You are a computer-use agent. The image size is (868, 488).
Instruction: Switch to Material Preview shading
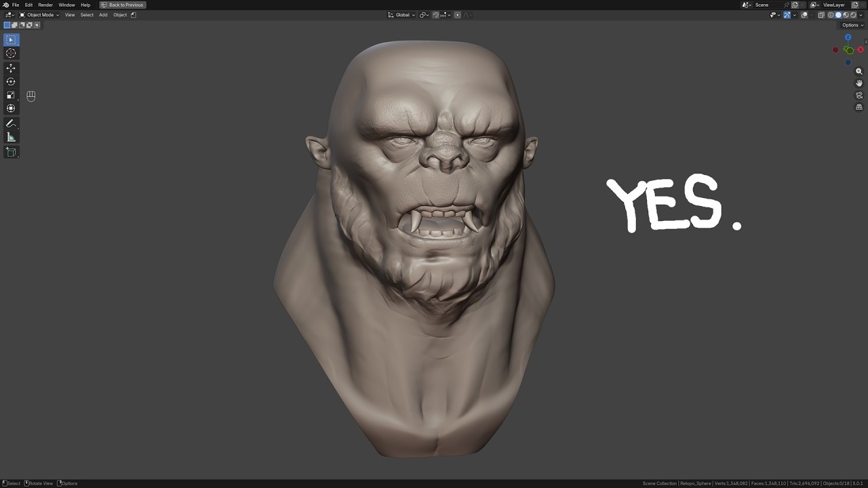click(x=846, y=15)
